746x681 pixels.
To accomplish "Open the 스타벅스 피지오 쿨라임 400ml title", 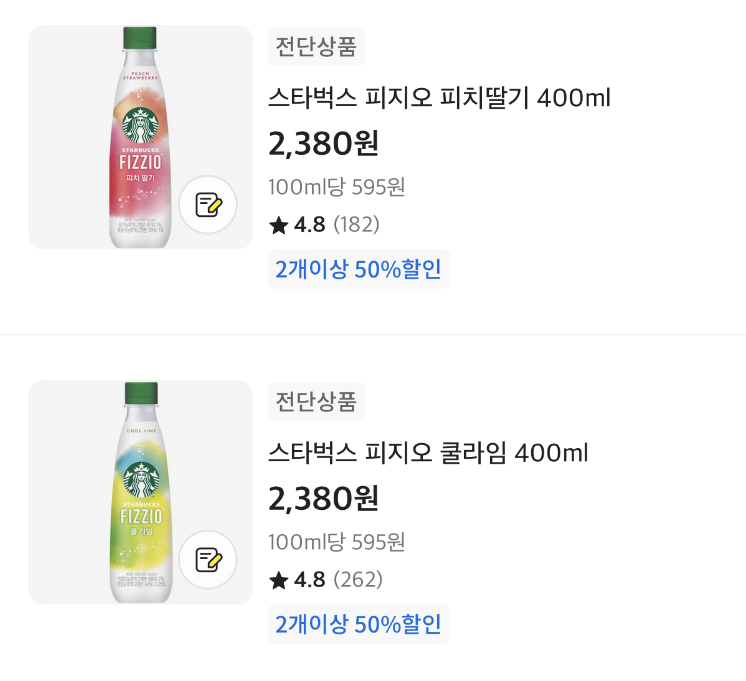I will pos(428,453).
